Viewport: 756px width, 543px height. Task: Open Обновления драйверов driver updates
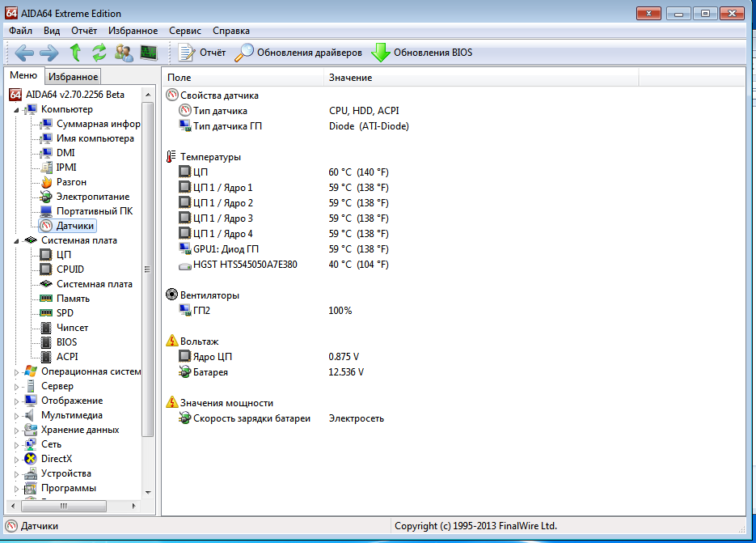pos(298,53)
